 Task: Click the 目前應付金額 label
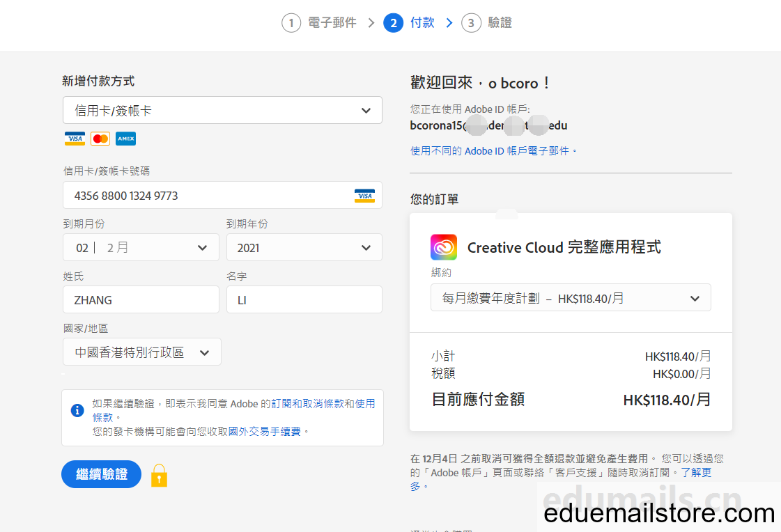478,399
